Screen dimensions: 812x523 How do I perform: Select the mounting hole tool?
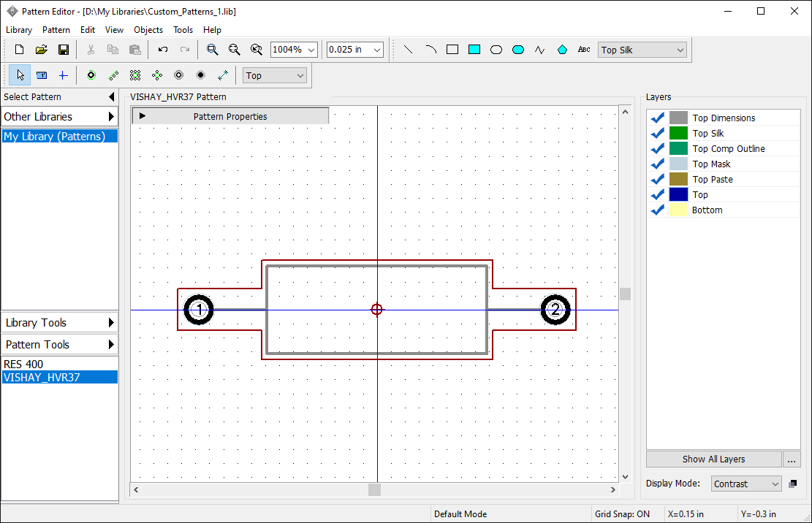[178, 75]
